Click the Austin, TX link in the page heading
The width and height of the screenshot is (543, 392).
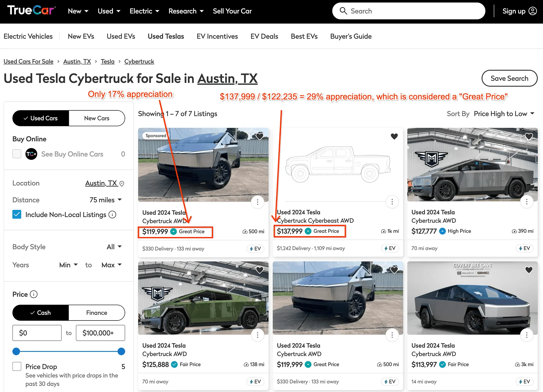pyautogui.click(x=227, y=78)
